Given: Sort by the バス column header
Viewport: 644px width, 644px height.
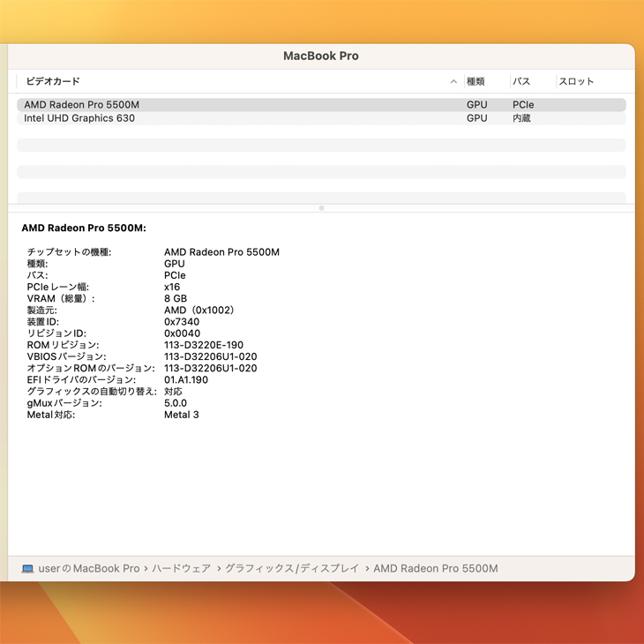Looking at the screenshot, I should (521, 82).
